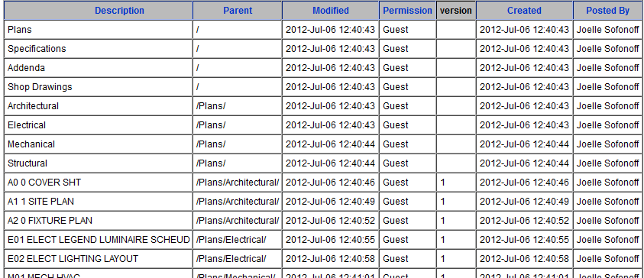Viewport: 644px width, 278px height.
Task: Select E01 ELECT LEGEND LUMINAIRE SCHEUD entry
Action: click(99, 239)
